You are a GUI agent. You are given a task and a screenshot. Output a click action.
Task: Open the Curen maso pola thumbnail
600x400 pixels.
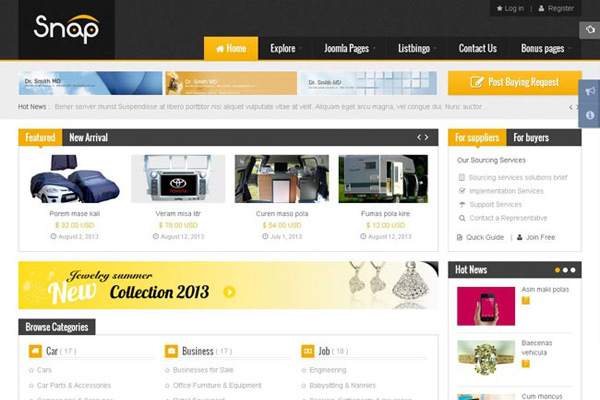[282, 179]
